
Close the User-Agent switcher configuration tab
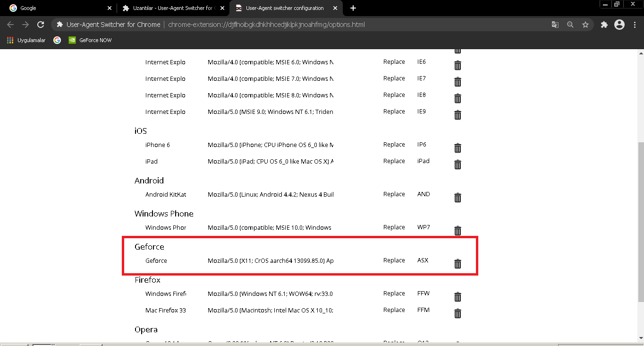[335, 8]
